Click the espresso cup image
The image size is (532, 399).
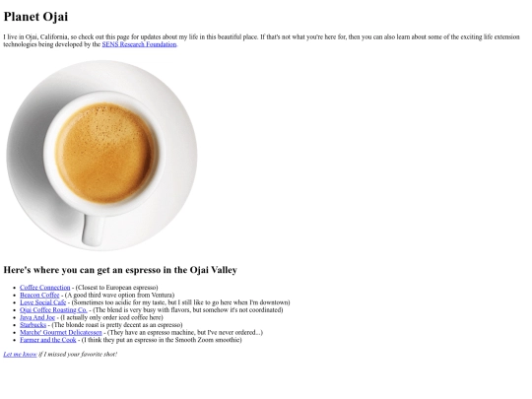(101, 156)
